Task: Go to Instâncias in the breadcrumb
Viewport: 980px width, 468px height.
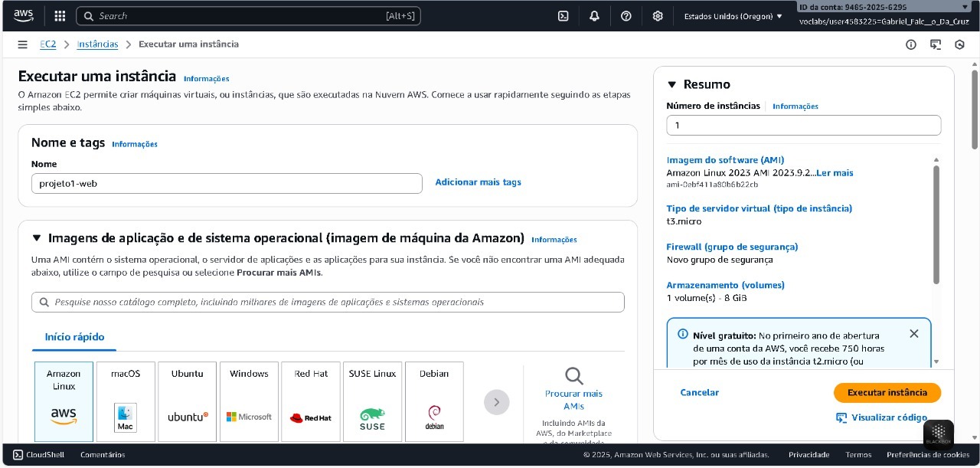Action: click(x=97, y=44)
